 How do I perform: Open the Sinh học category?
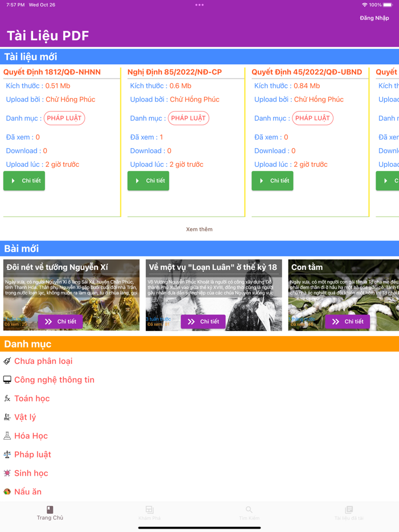coord(31,473)
